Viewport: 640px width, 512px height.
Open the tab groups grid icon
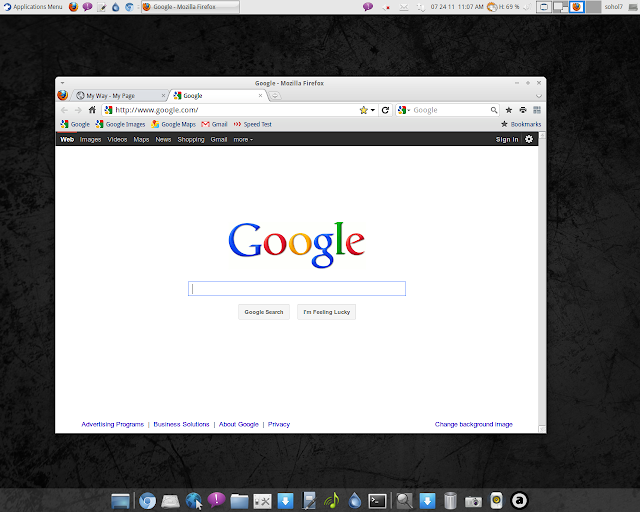point(537,110)
